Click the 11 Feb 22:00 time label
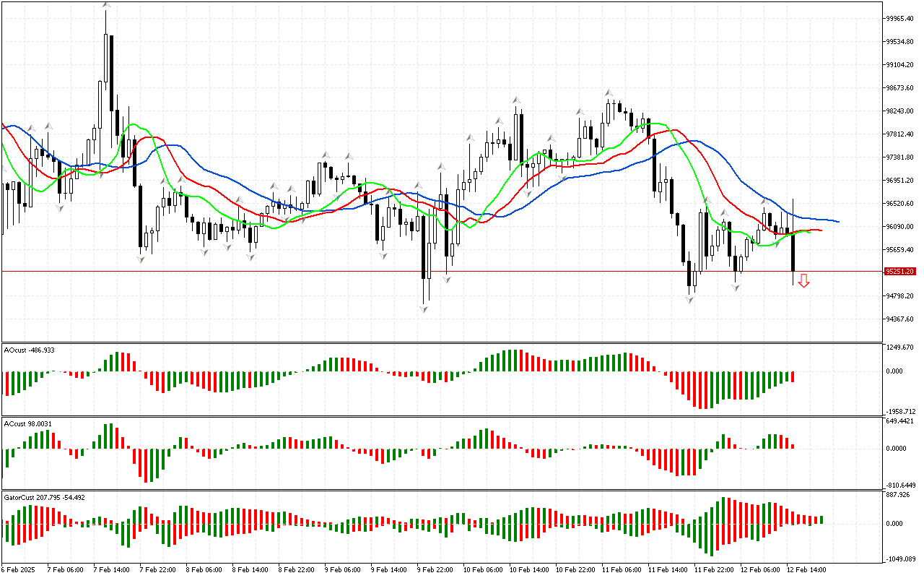Screen dimensions: 924x578 (x=713, y=569)
